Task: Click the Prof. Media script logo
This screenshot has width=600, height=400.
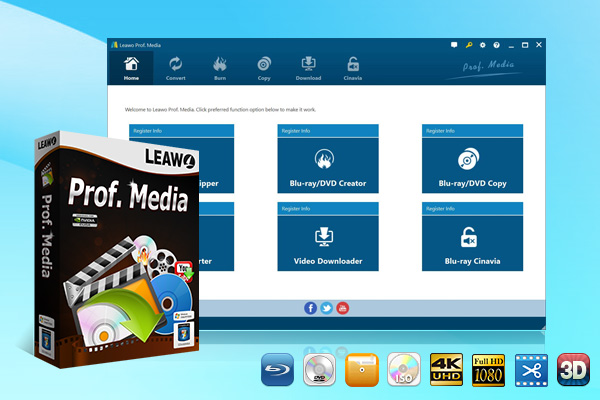Action: tap(488, 66)
